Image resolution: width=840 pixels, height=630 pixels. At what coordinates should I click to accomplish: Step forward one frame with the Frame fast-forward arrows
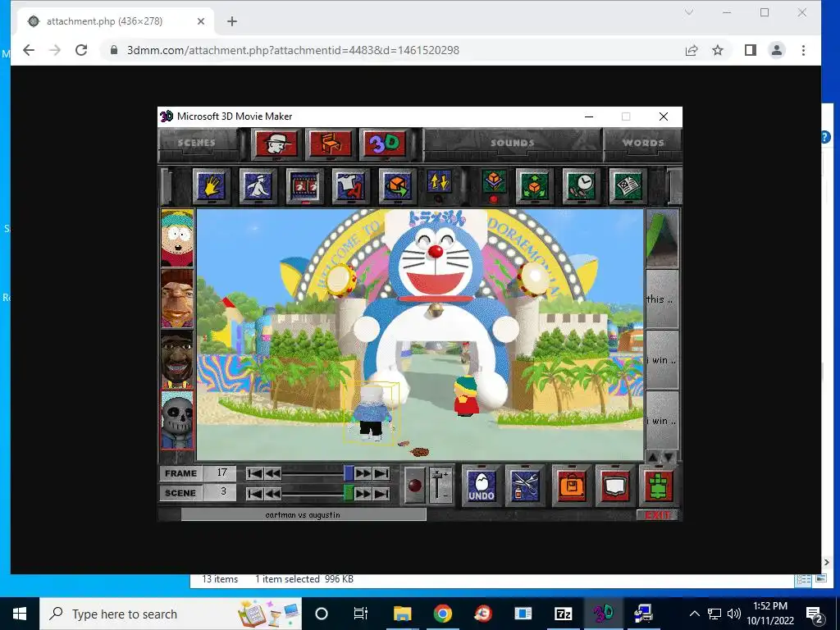click(363, 473)
